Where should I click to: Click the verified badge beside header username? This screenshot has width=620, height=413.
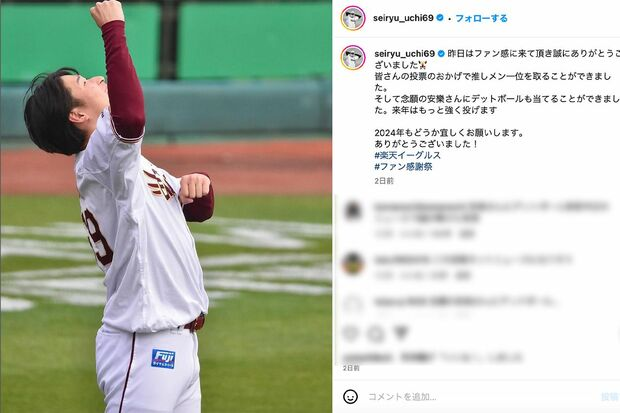pyautogui.click(x=440, y=18)
